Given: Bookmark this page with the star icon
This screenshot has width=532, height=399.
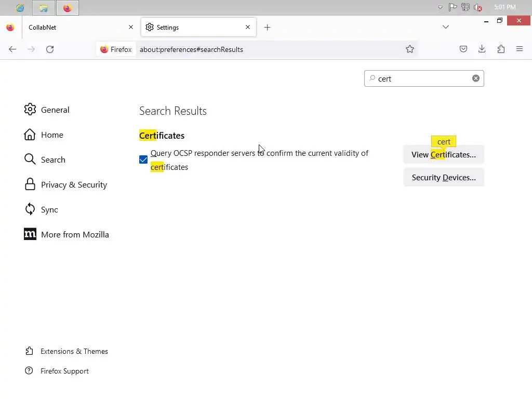Looking at the screenshot, I should 410,49.
